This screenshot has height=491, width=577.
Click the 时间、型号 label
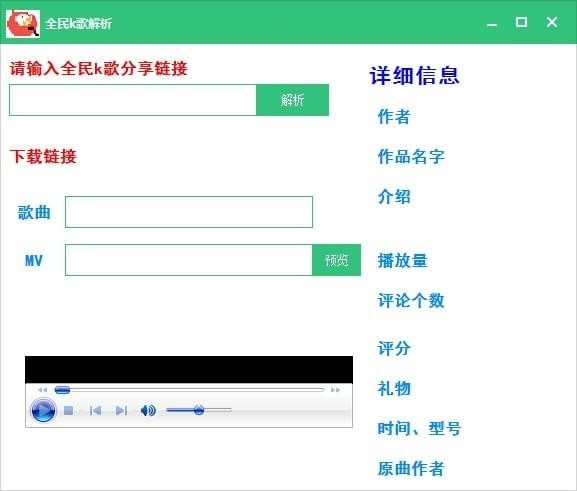pyautogui.click(x=419, y=428)
